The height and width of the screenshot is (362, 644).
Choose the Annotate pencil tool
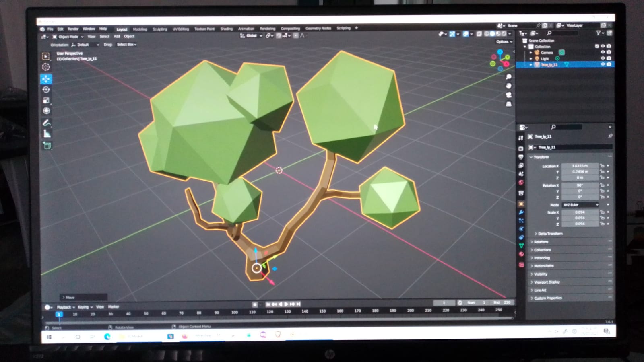pos(46,123)
